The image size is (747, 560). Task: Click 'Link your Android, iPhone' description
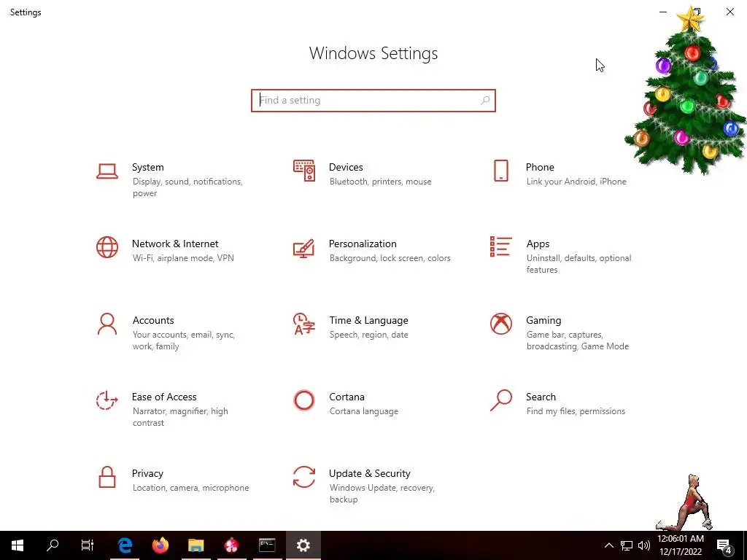coord(576,182)
